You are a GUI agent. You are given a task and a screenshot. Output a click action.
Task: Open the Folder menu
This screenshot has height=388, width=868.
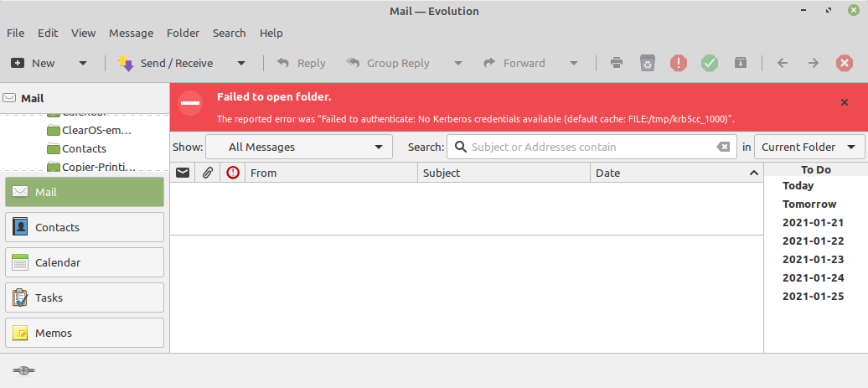tap(183, 34)
